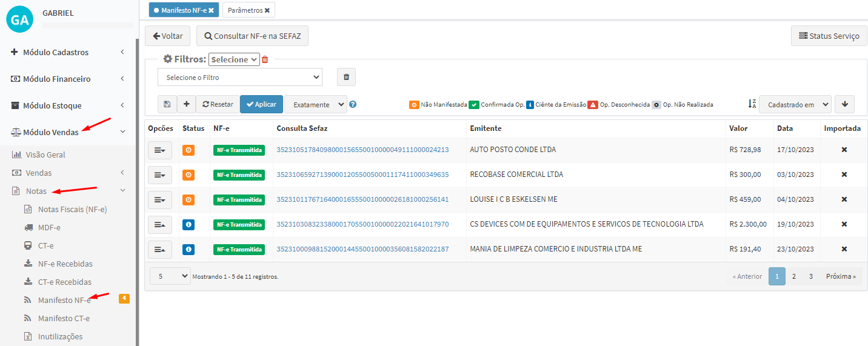868x346 pixels.
Task: Open NF-e Recebidas in sidebar
Action: [65, 264]
